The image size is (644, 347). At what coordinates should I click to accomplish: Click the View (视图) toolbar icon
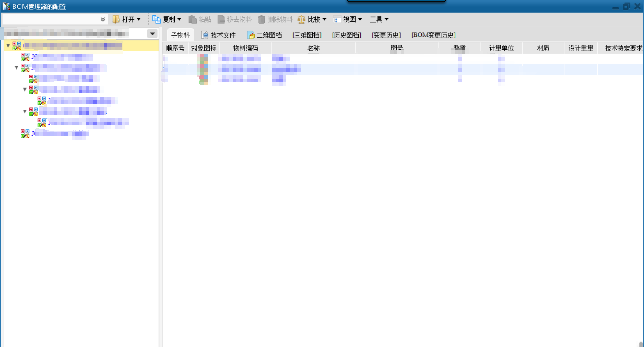pyautogui.click(x=337, y=20)
